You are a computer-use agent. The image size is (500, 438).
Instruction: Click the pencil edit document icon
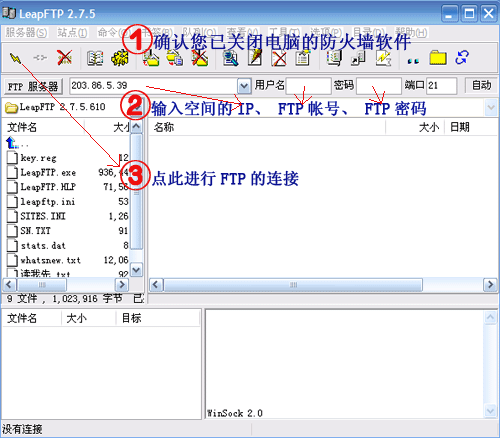255,58
